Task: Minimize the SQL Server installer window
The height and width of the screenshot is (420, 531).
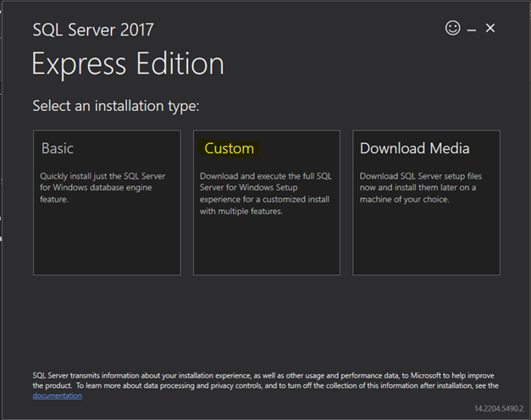Action: point(472,30)
